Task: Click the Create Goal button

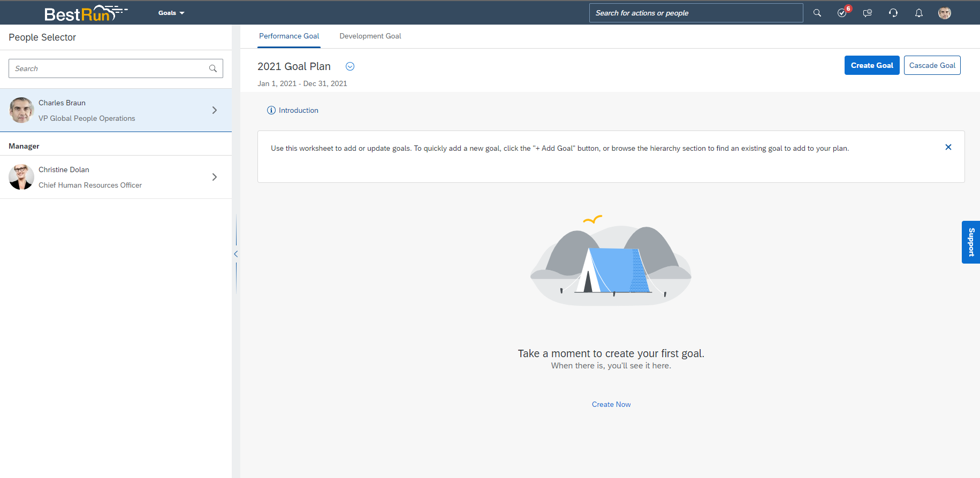Action: [872, 65]
